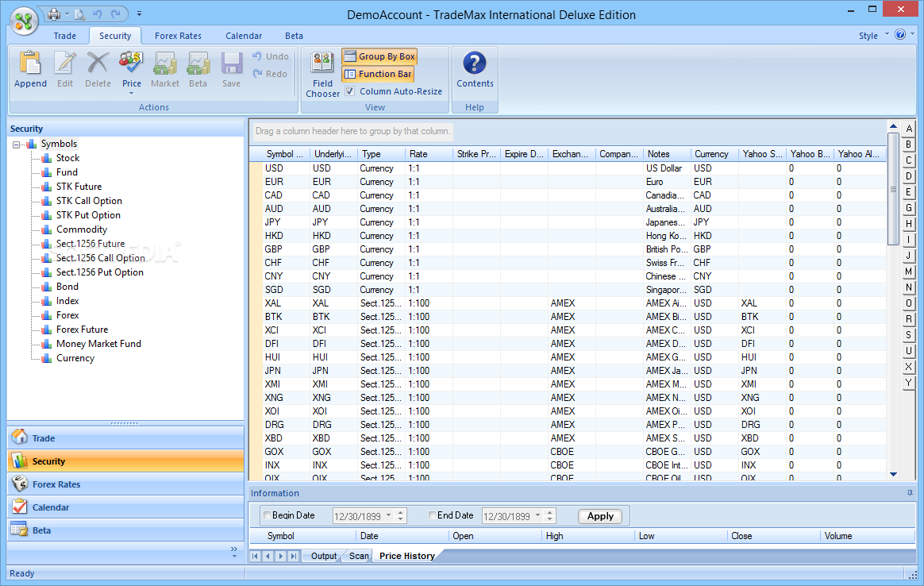Open the Scan tab at bottom
This screenshot has width=924, height=586.
tap(358, 556)
